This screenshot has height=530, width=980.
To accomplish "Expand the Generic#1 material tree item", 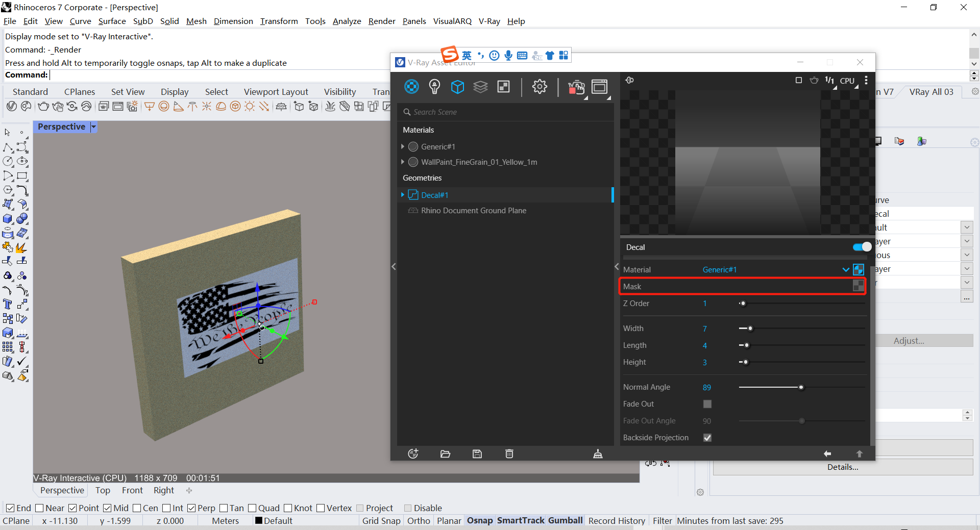I will (403, 146).
